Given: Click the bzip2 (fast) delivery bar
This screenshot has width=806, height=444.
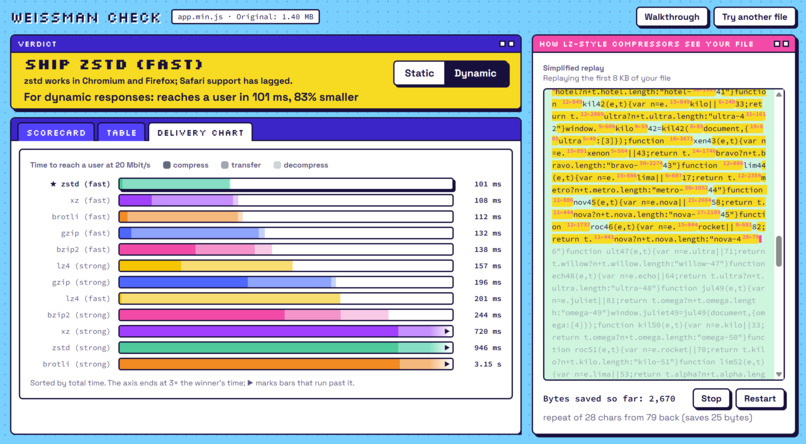Looking at the screenshot, I should [286, 249].
